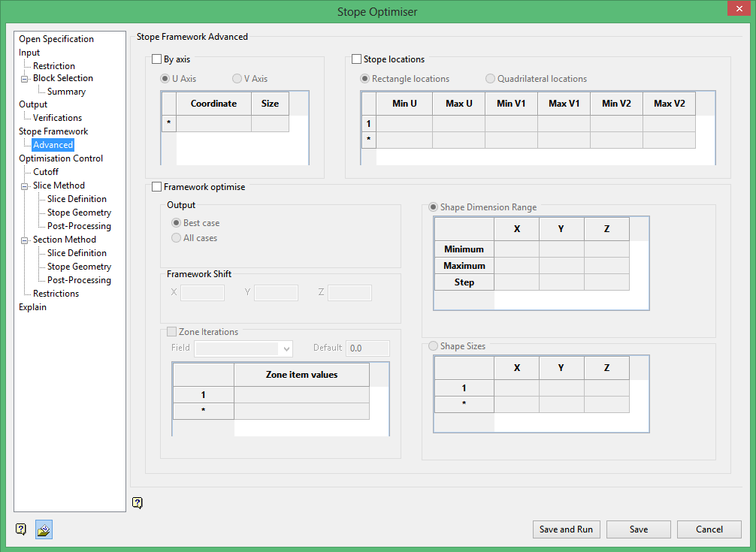Select Optimisation Control in the tree
Screen dimensions: 756x552
coord(61,158)
